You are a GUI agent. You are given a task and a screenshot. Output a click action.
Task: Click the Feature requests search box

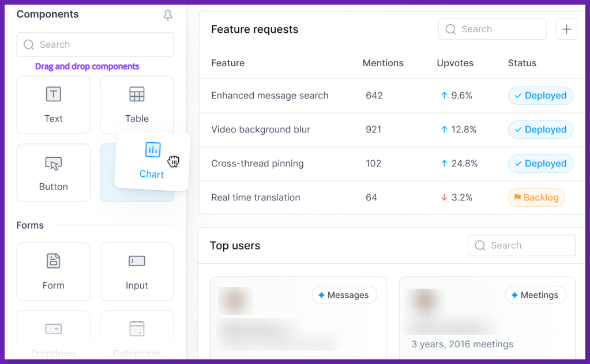[x=492, y=29]
